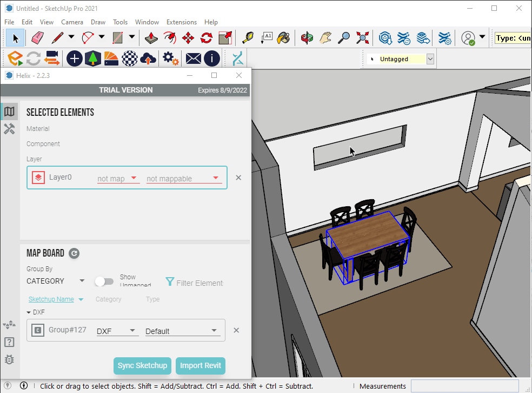Click the black plus circle icon
Image resolution: width=532 pixels, height=393 pixels.
coord(74,58)
